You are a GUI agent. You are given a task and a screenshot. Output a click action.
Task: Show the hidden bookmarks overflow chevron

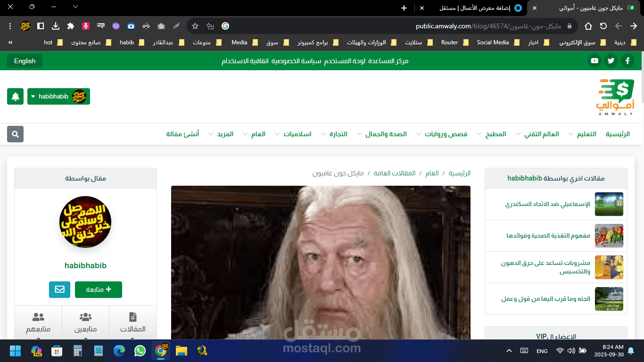10,42
